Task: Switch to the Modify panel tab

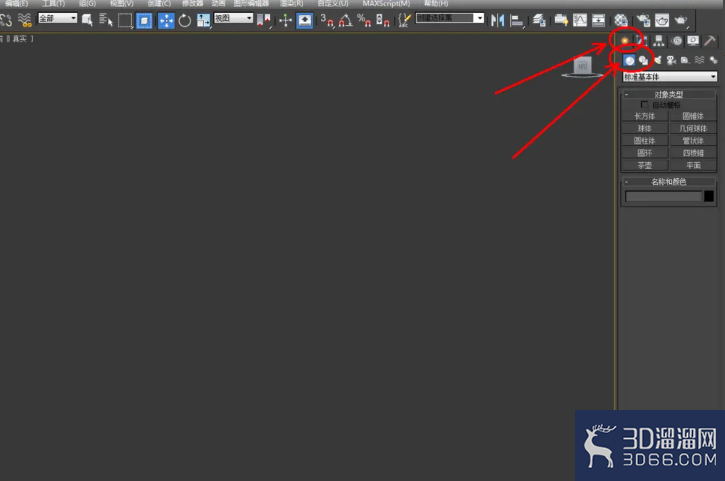Action: coord(640,41)
